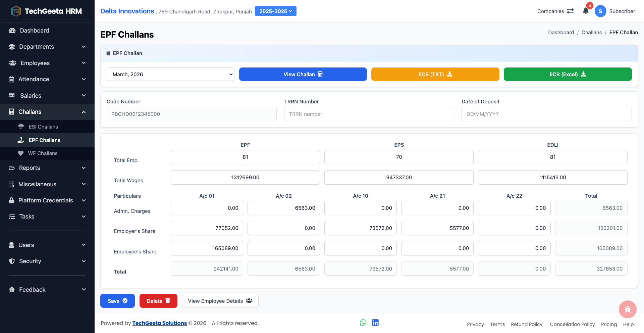Click the Reports folder icon
The image size is (644, 333).
coord(12,168)
